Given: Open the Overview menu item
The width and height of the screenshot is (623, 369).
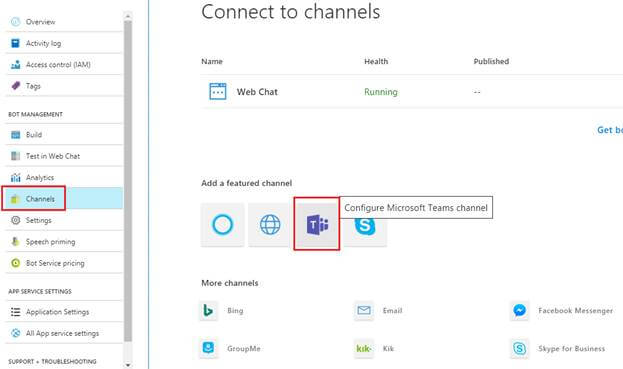Looking at the screenshot, I should coord(64,22).
